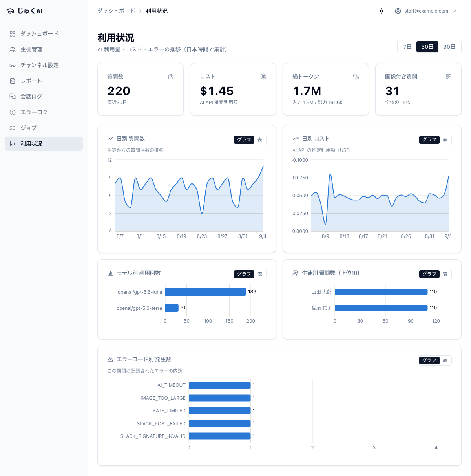The width and height of the screenshot is (471, 476).
Task: Click the AI_TIMEOUT error bar
Action: point(220,385)
